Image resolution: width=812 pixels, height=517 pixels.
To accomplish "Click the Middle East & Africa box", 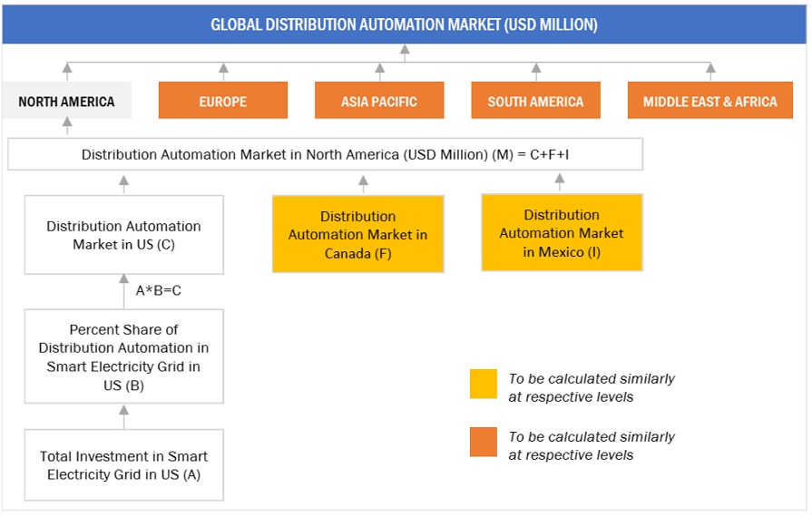I will [709, 101].
